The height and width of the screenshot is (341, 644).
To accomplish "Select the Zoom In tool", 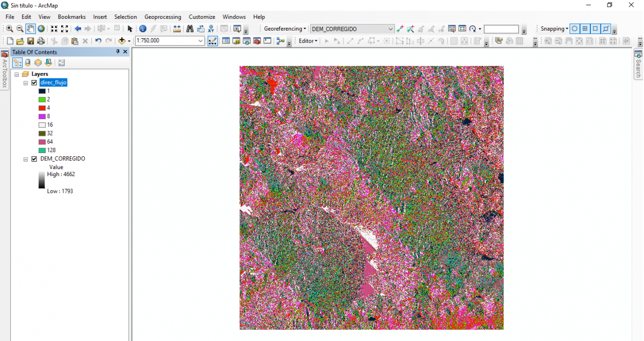I will click(9, 28).
